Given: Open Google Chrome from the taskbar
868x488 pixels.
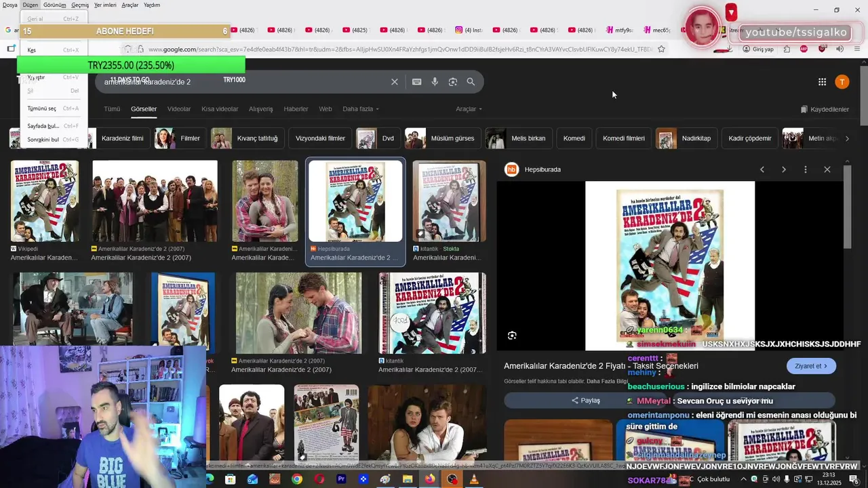Looking at the screenshot, I should tap(297, 479).
